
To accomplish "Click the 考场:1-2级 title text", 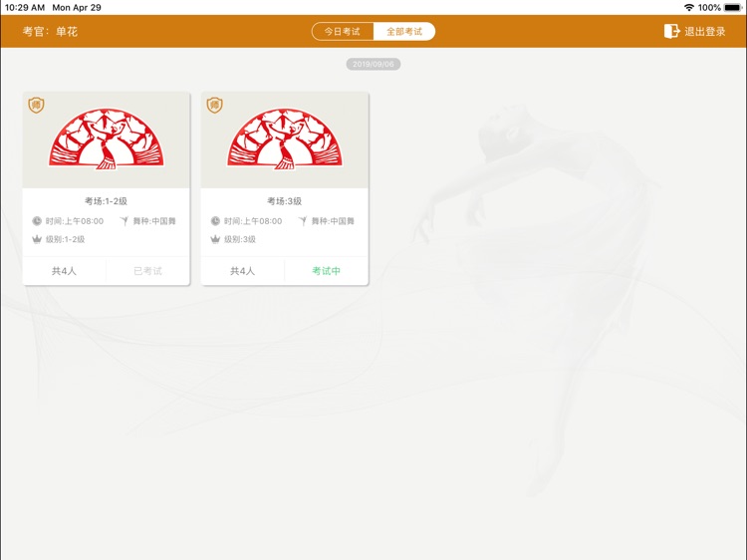I will (107, 201).
